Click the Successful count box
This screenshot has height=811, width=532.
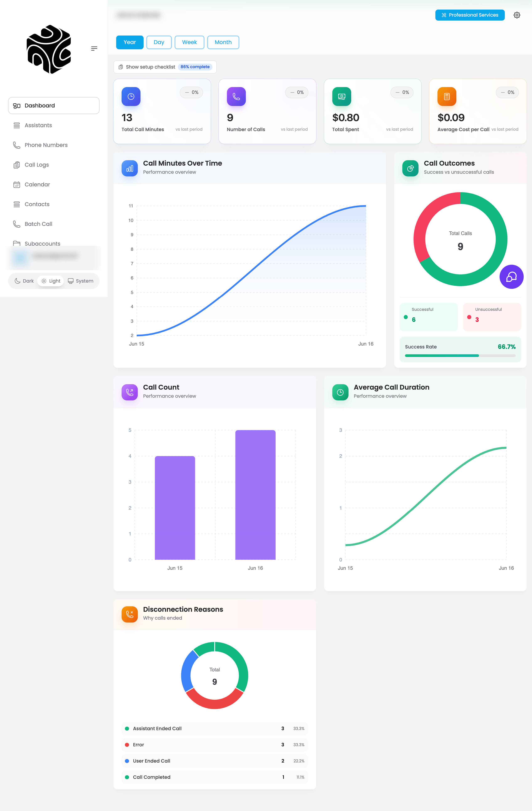click(428, 317)
